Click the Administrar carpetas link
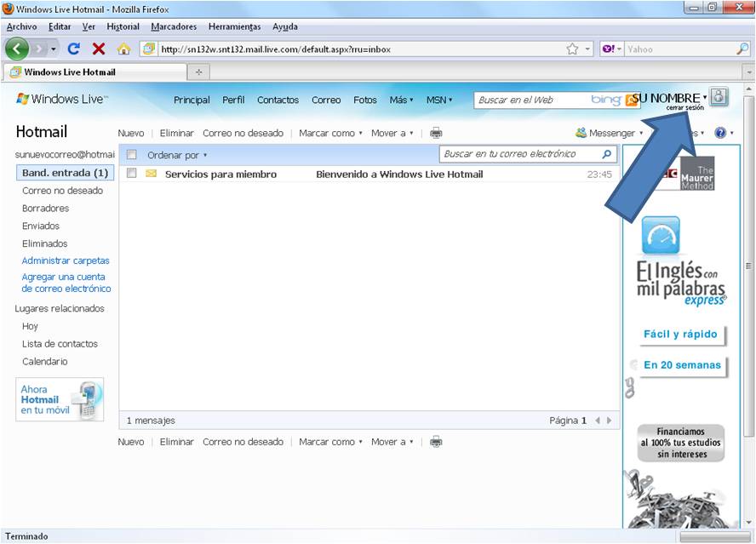The image size is (756, 544). 66,261
